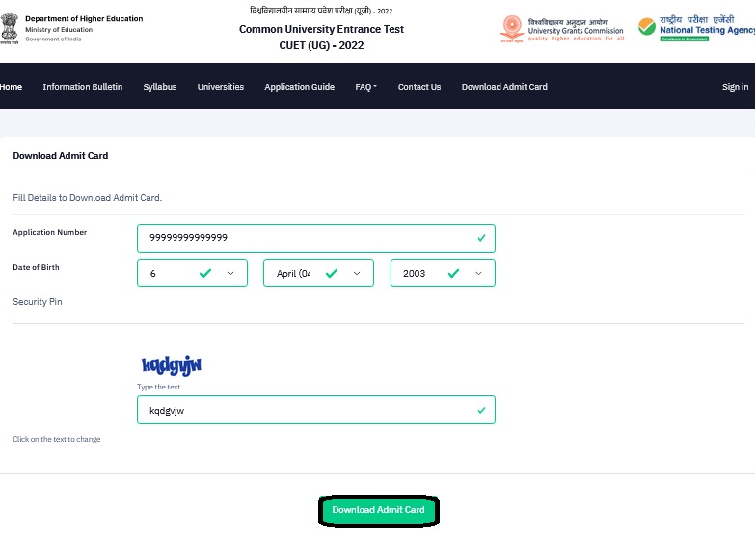Go to the Syllabus page
This screenshot has height=537, width=756.
160,87
